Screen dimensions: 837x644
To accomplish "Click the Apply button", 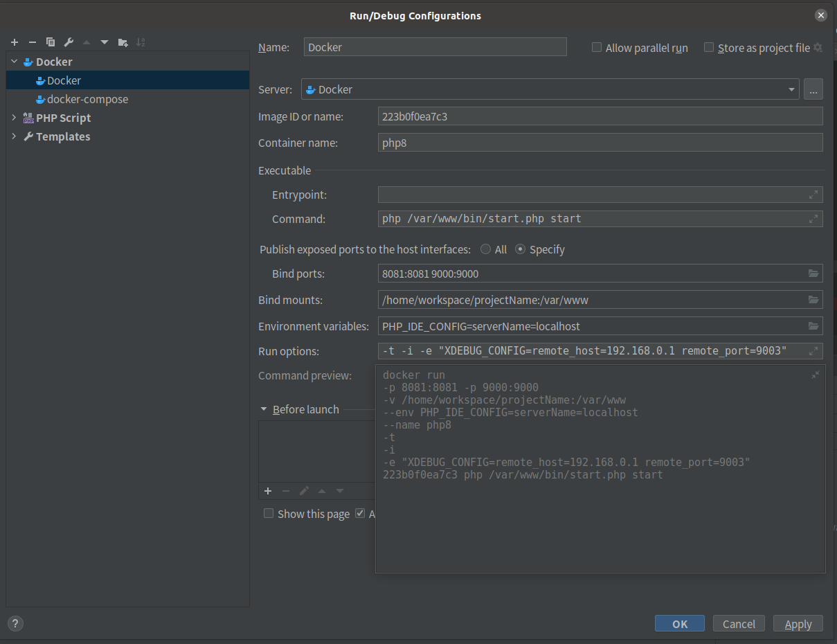I will click(x=798, y=624).
